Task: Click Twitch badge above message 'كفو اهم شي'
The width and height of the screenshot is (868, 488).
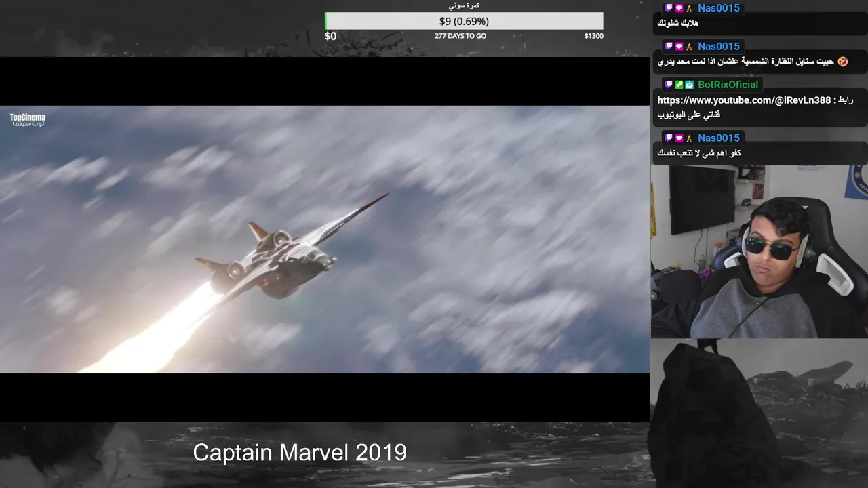Action: coord(669,138)
